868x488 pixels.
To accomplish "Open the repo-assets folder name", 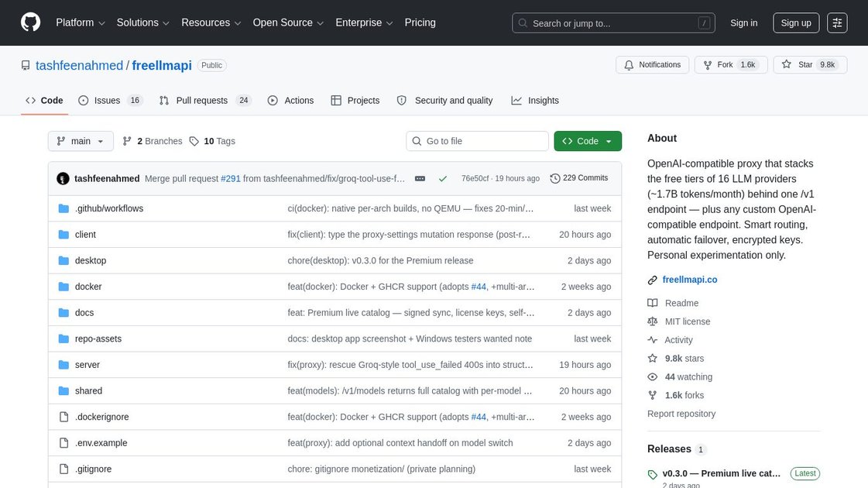I will tap(98, 339).
